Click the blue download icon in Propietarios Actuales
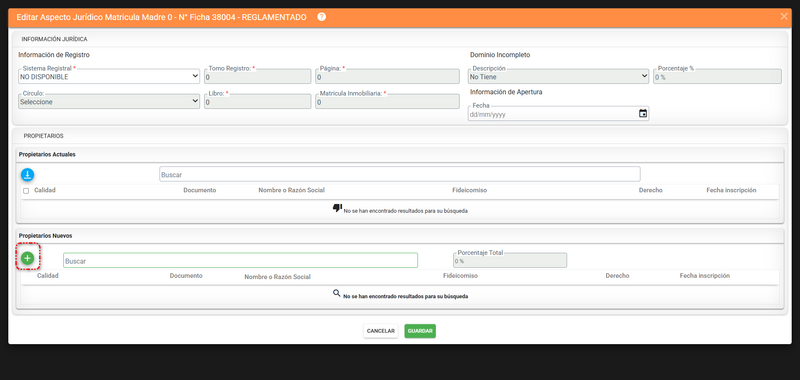Viewport: 800px width, 380px height. [x=27, y=175]
